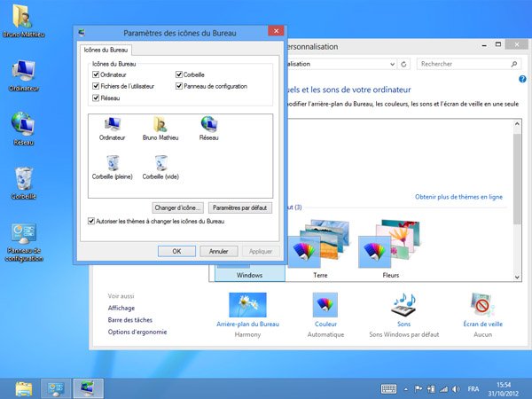The height and width of the screenshot is (399, 532).
Task: Open Bruno Mathieu user folder desktop icon
Action: 23,21
